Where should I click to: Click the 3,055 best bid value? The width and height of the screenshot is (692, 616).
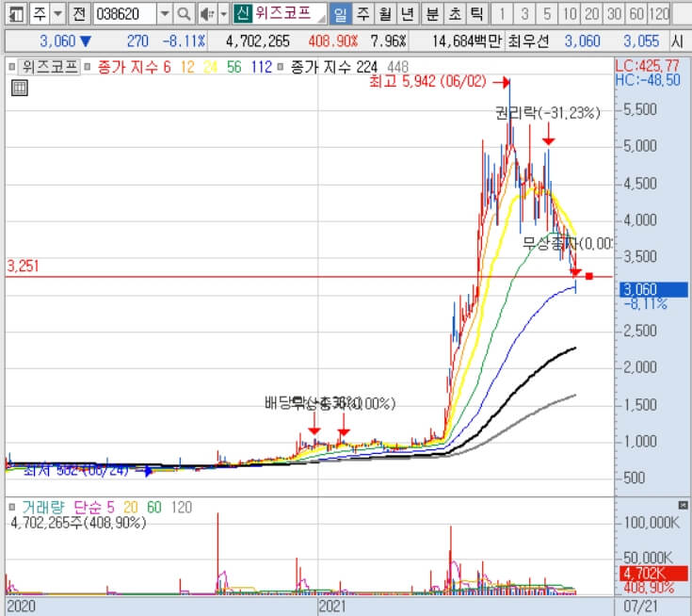click(x=641, y=41)
